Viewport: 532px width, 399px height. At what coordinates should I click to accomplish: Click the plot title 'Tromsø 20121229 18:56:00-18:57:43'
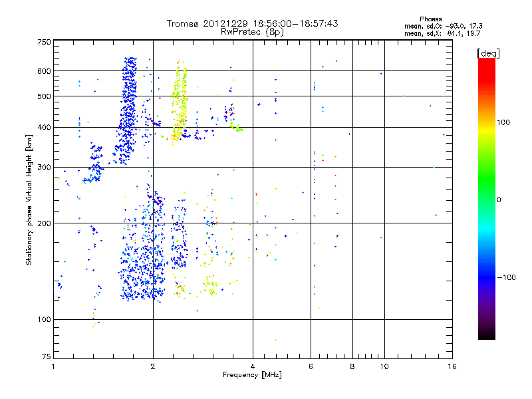click(x=252, y=23)
